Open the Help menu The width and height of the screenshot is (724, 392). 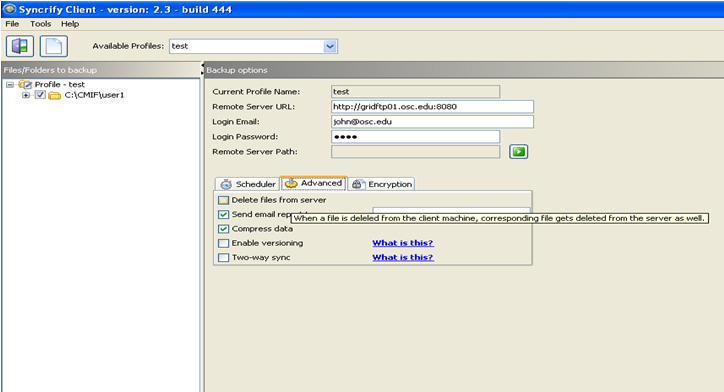[x=70, y=24]
